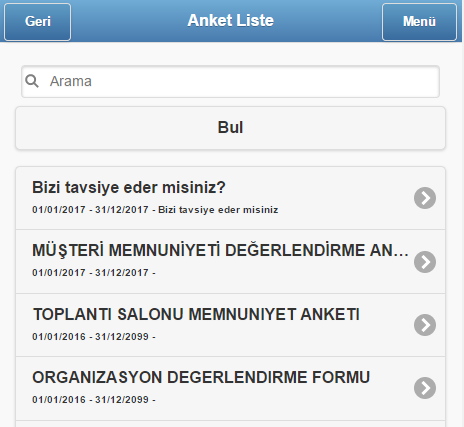Click date range 01/01/2017 under Bizi tavsiye title
The height and width of the screenshot is (427, 464).
click(90, 210)
